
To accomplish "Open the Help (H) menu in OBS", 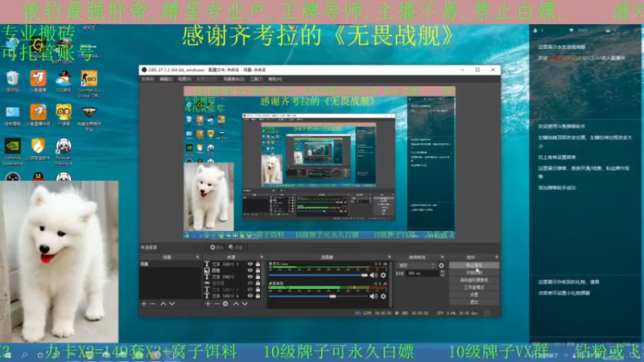I will tap(275, 79).
